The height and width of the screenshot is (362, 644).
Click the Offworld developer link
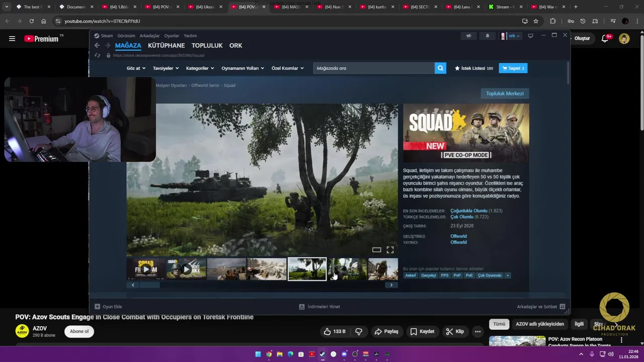pyautogui.click(x=458, y=236)
